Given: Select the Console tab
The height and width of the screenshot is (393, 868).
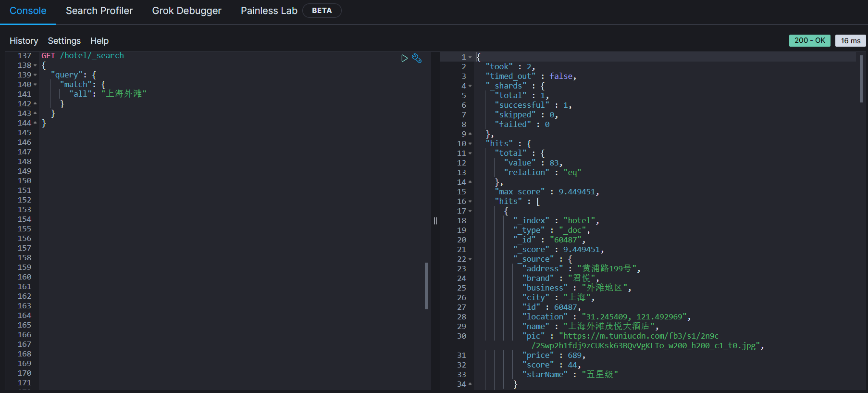Looking at the screenshot, I should point(28,11).
